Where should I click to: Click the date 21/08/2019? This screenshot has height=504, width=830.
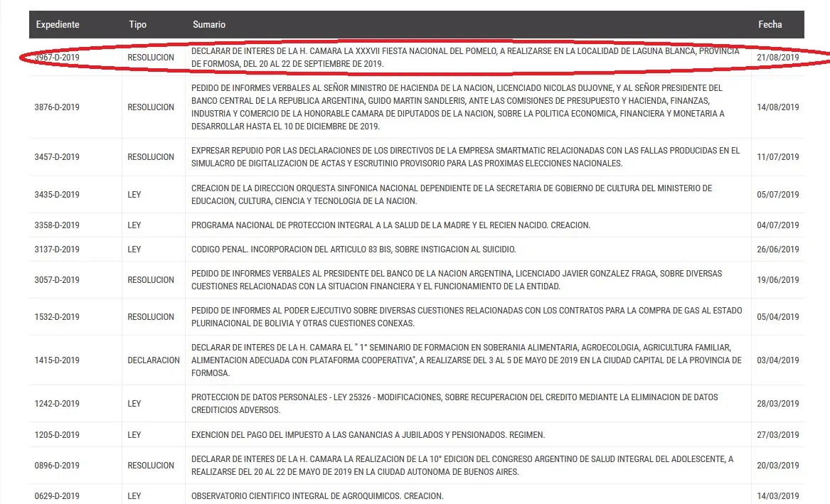(777, 57)
